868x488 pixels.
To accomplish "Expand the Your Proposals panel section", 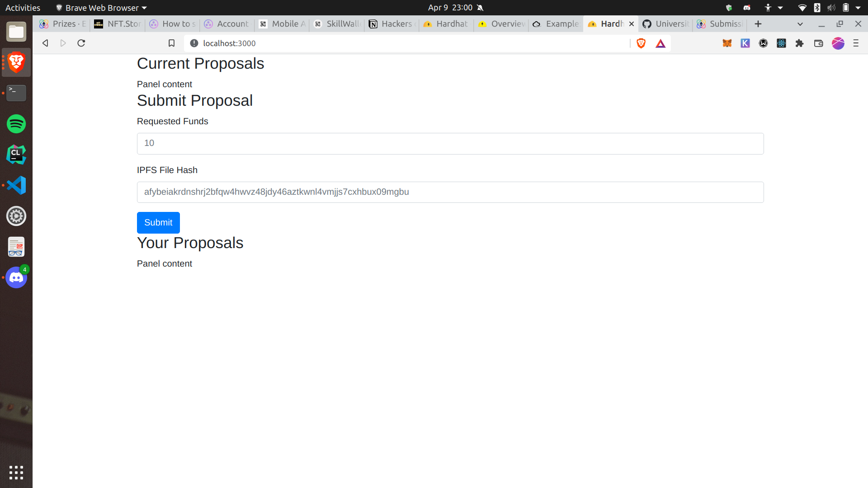I will pyautogui.click(x=190, y=243).
